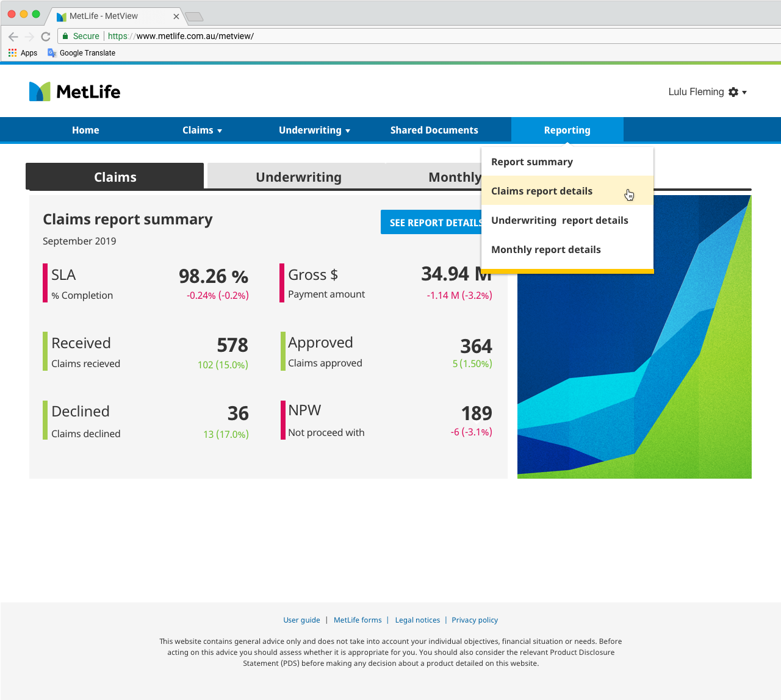Click the -1.14 M (-3.2%) change value
Viewport: 781px width, 700px height.
coord(459,295)
